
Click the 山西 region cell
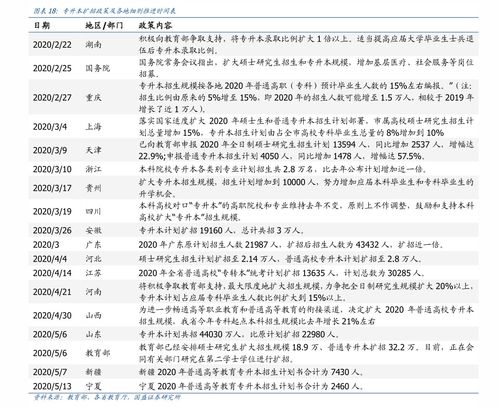(94, 315)
